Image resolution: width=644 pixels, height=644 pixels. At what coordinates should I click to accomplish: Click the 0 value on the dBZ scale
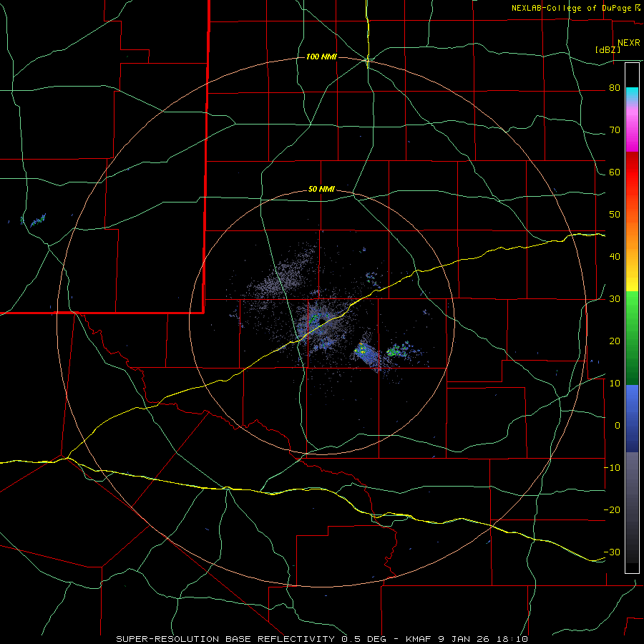(617, 426)
